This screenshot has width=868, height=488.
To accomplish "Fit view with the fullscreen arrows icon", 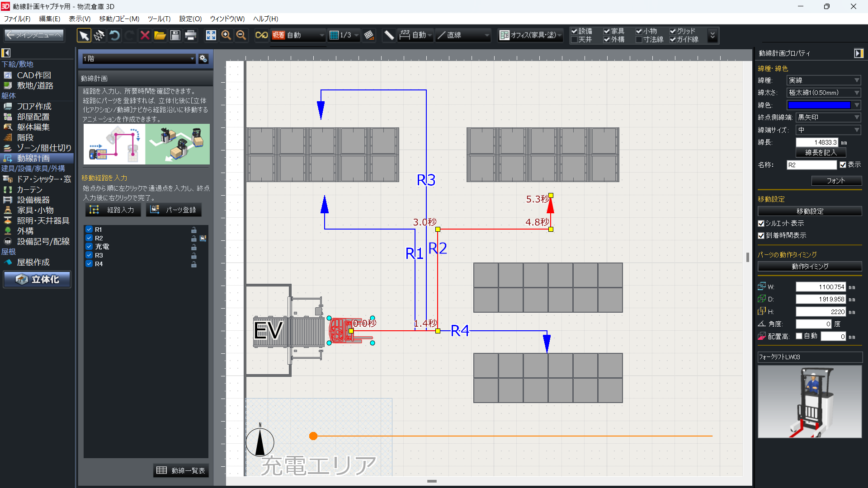I will click(211, 35).
